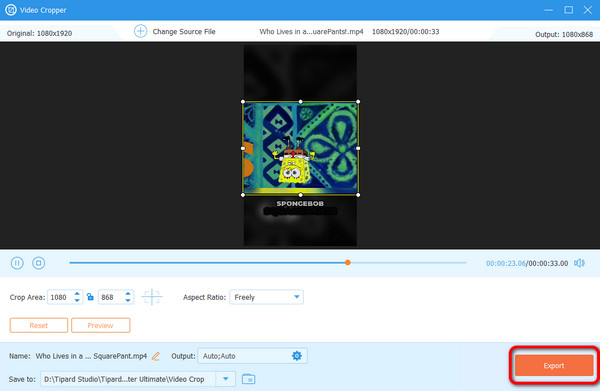Open output settings with the gear icon
Screen dimensions: 600x391
297,356
